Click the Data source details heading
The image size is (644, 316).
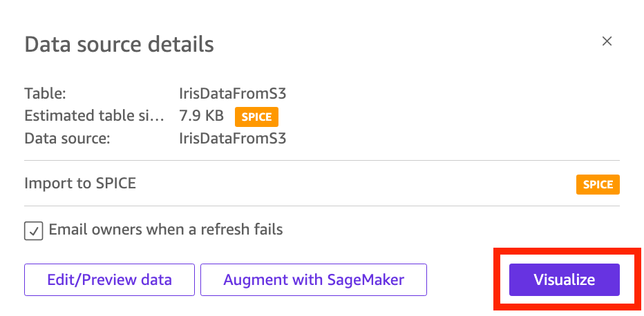(119, 45)
